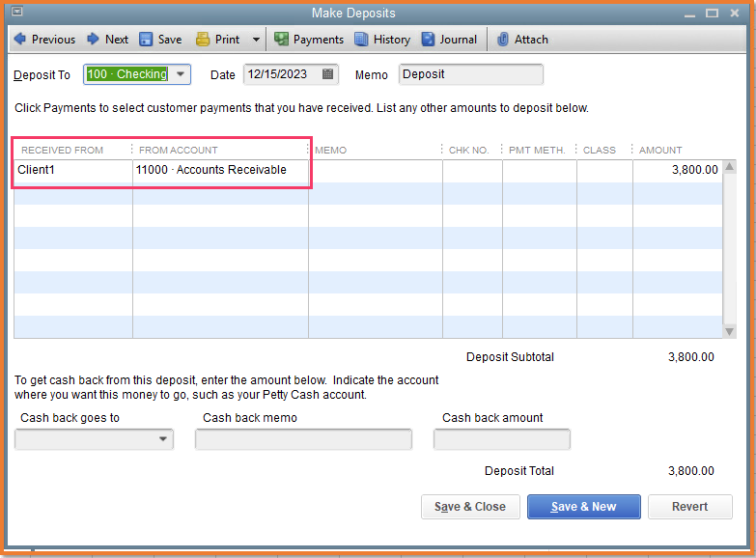The image size is (756, 558).
Task: Click the CHK NO. column header
Action: pyautogui.click(x=468, y=150)
